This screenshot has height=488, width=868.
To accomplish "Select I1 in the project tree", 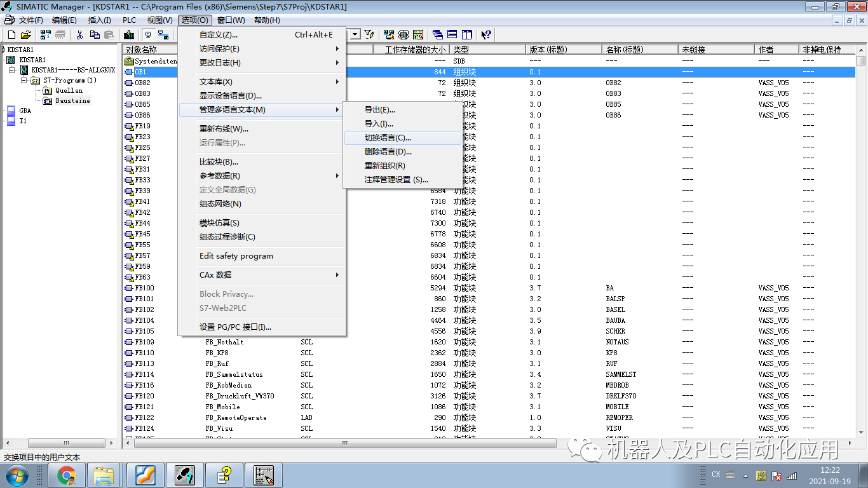I will (23, 121).
